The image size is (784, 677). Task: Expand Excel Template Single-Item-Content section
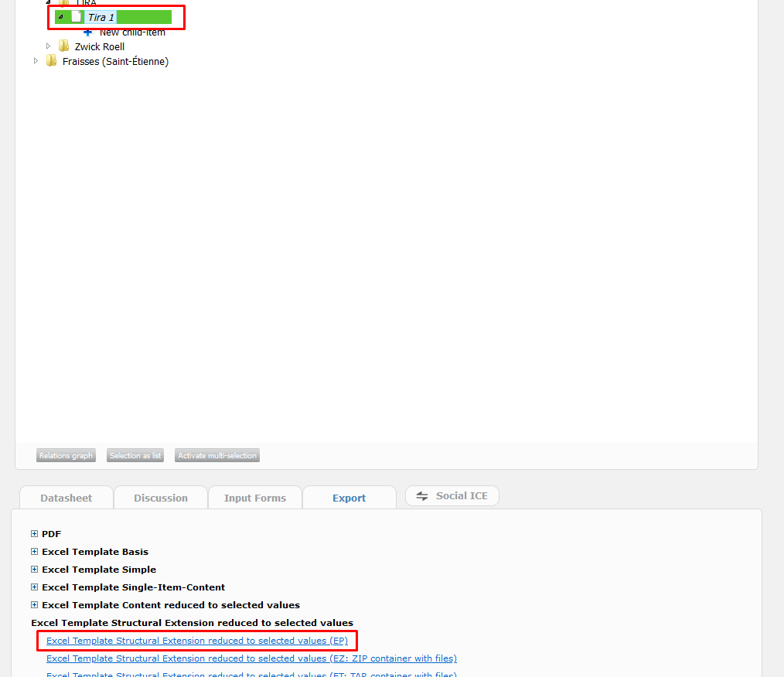click(34, 587)
